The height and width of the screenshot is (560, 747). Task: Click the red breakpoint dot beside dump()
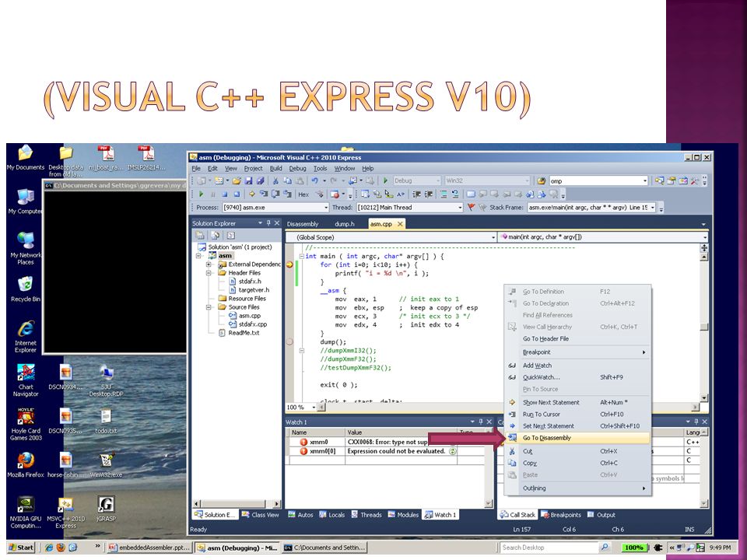(x=289, y=342)
